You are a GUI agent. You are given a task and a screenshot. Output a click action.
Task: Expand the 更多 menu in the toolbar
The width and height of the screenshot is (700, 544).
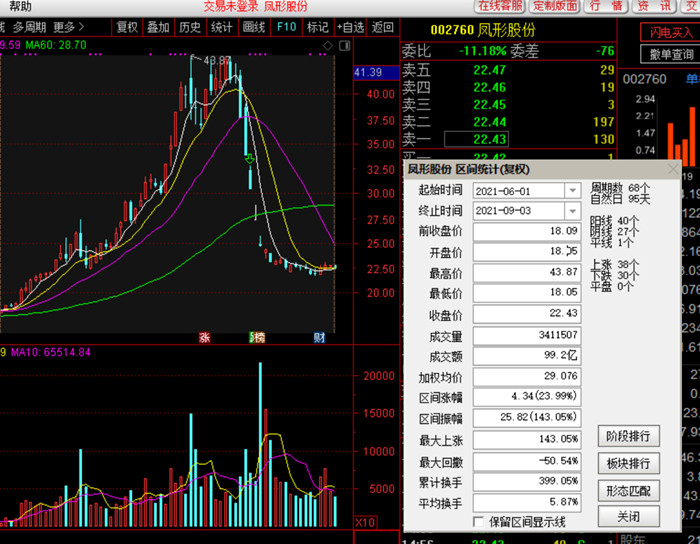(68, 28)
